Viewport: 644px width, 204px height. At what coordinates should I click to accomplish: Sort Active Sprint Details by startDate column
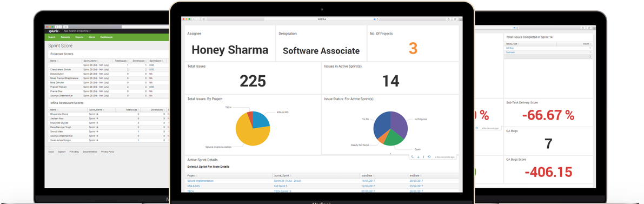click(x=384, y=175)
